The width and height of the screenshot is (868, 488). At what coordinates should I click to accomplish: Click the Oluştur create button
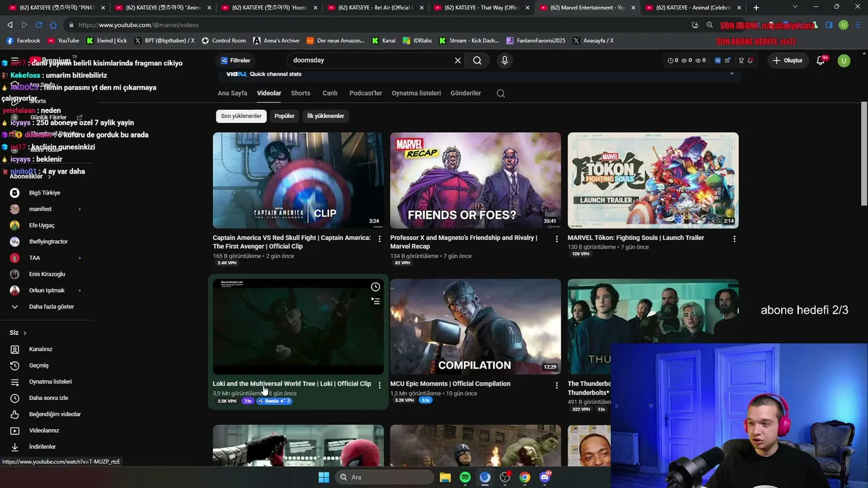787,60
